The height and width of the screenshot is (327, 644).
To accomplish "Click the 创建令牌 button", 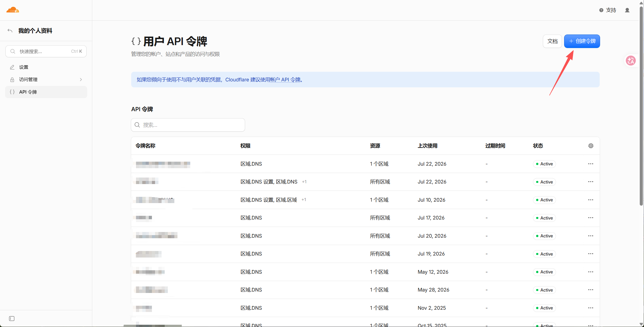I will pos(582,41).
